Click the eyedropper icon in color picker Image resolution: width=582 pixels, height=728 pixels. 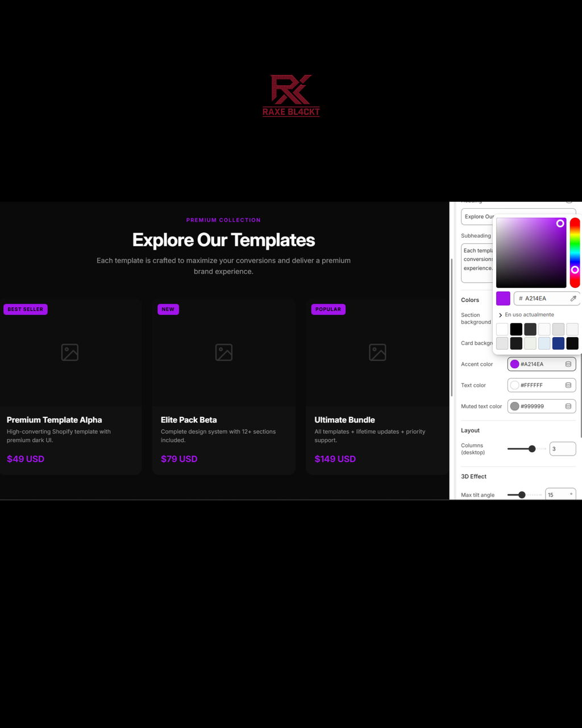click(x=573, y=299)
